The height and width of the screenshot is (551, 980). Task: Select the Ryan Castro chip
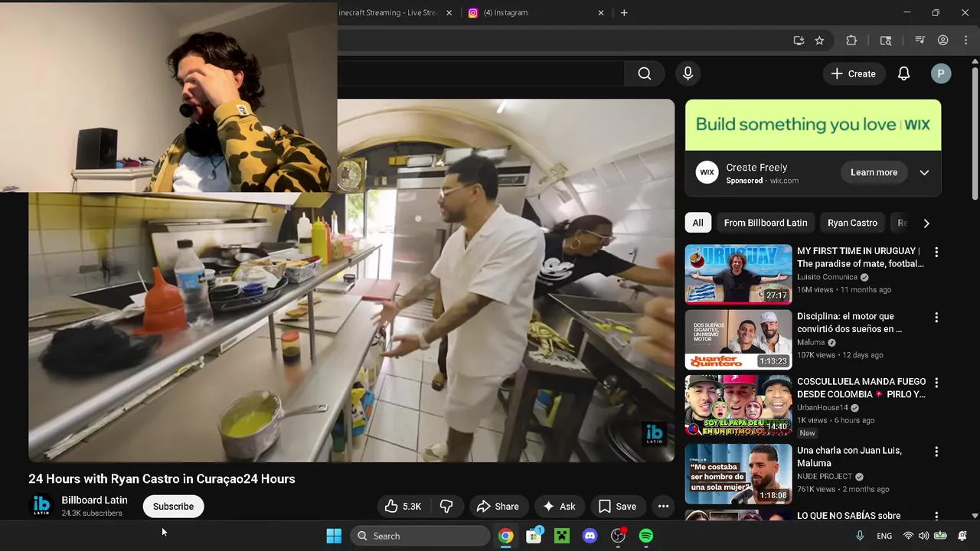coord(852,223)
